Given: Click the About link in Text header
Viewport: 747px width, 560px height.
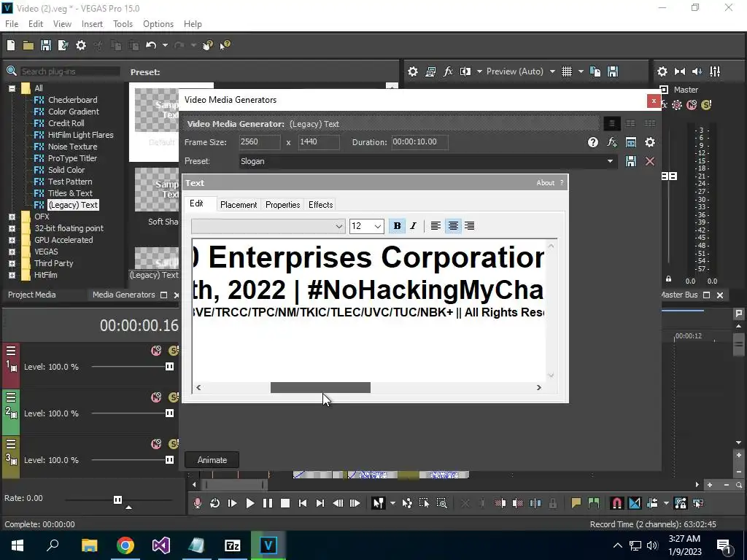Looking at the screenshot, I should (x=545, y=183).
